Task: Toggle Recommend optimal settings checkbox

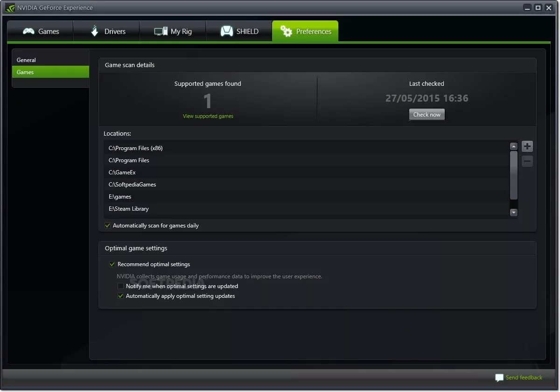Action: click(112, 264)
